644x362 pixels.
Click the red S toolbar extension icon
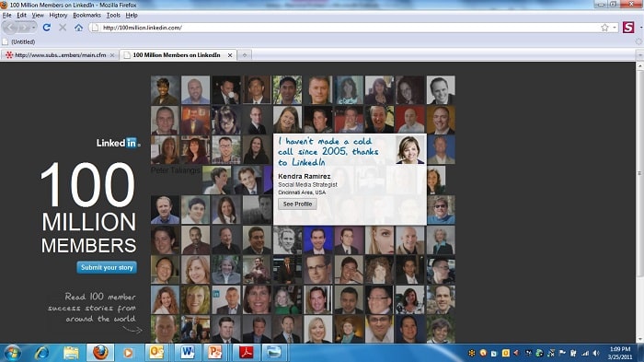[x=628, y=28]
